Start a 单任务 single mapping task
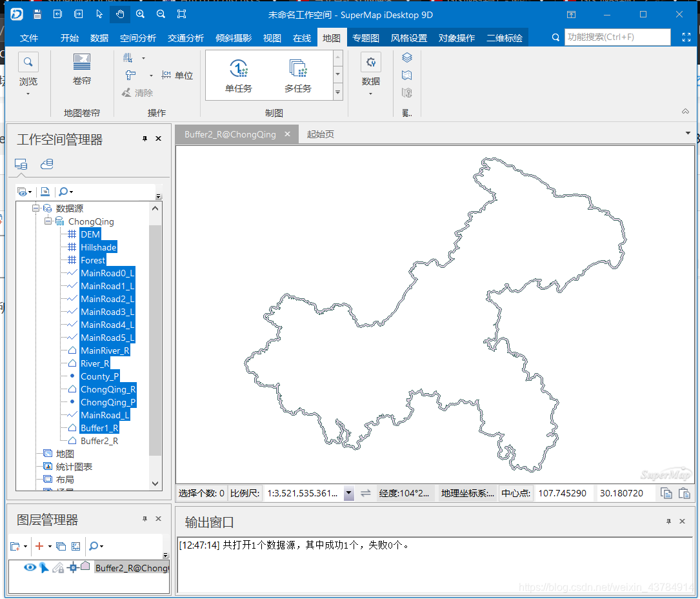This screenshot has height=599, width=700. [x=239, y=75]
